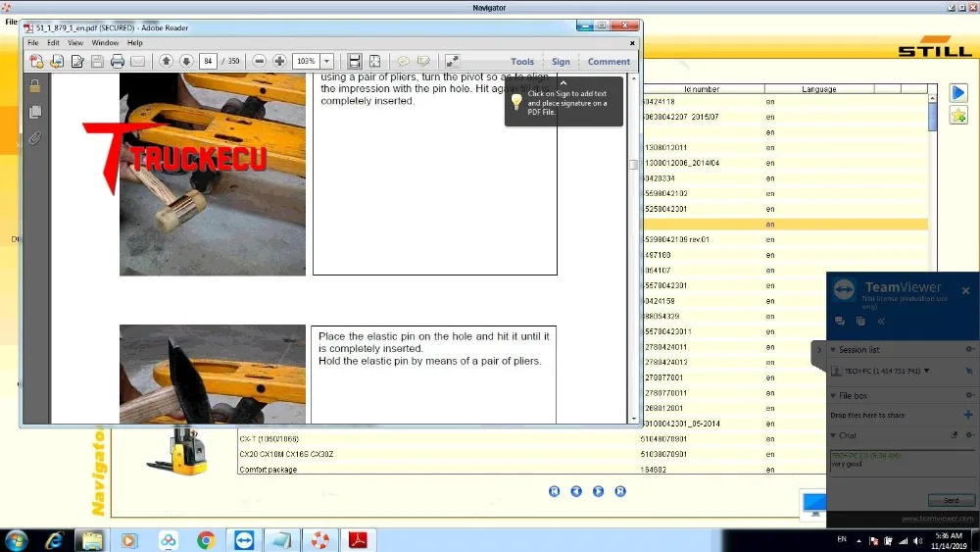Add a sticky note comment icon
The height and width of the screenshot is (552, 980).
coord(403,61)
